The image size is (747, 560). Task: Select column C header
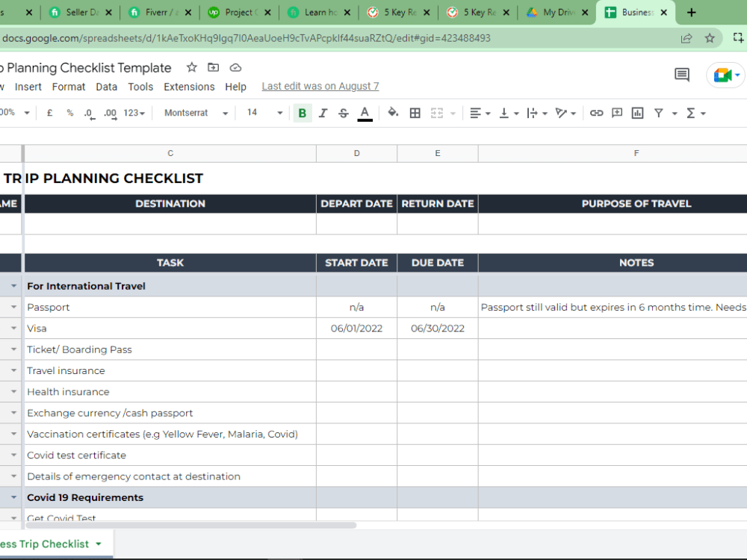pyautogui.click(x=170, y=153)
